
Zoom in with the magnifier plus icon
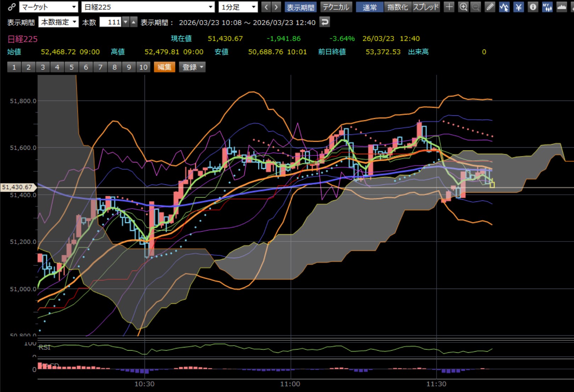(463, 7)
